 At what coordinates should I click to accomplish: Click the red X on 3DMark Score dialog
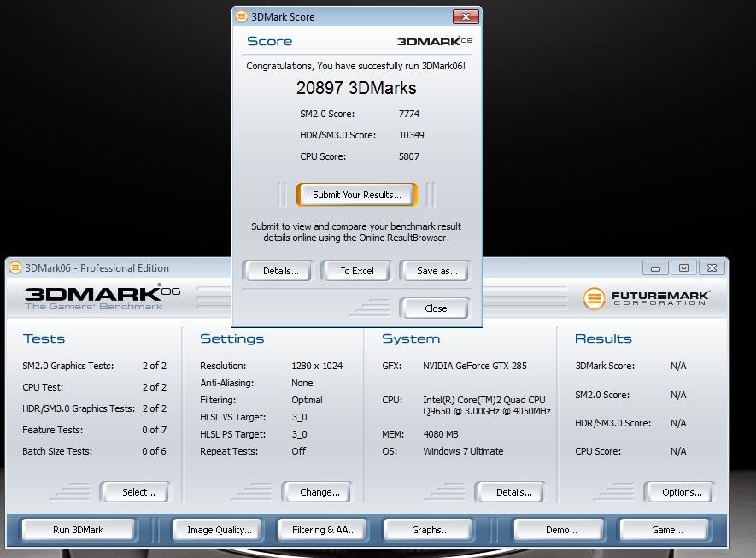[x=466, y=17]
